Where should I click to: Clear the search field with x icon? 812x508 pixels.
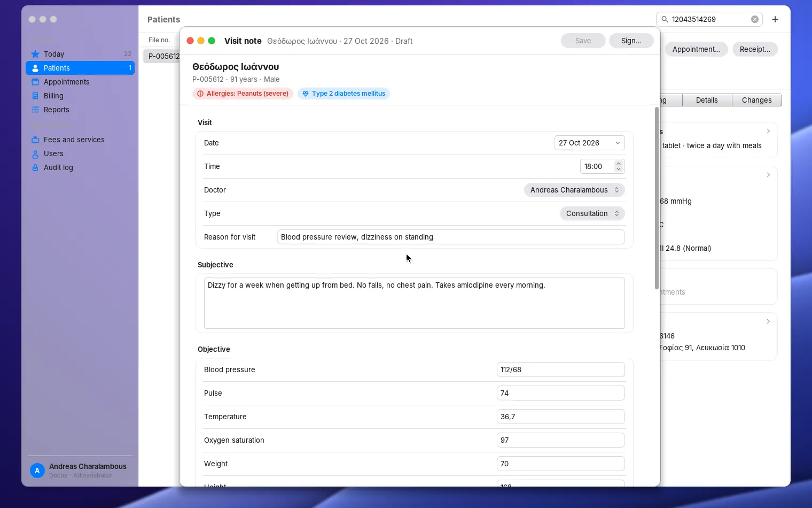tap(755, 19)
